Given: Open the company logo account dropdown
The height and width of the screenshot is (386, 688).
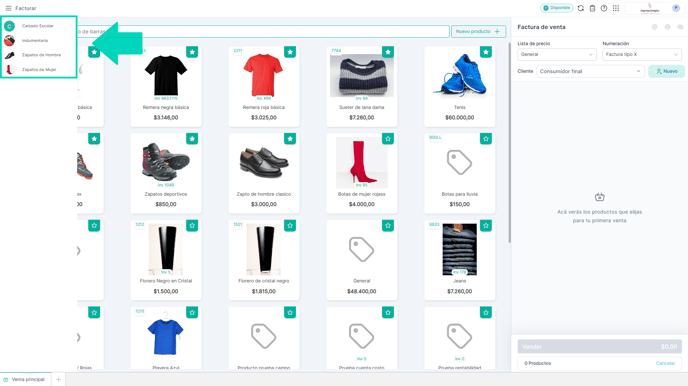Looking at the screenshot, I should (650, 8).
